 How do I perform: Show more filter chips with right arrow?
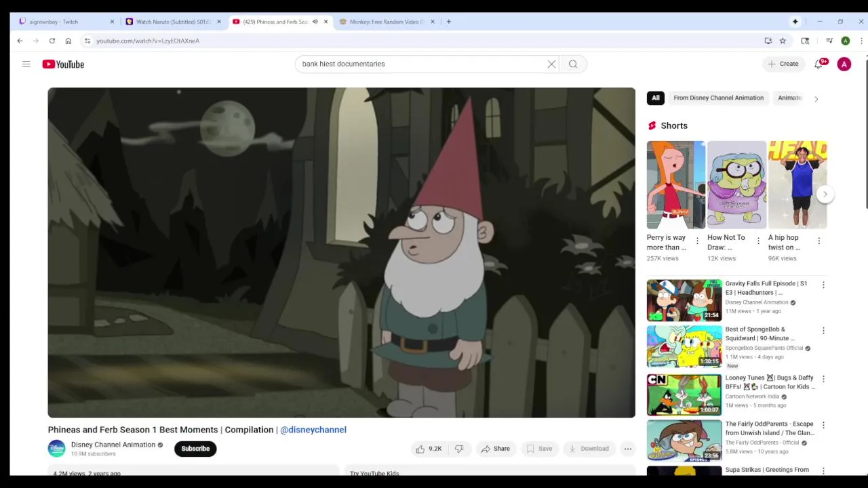pyautogui.click(x=816, y=99)
